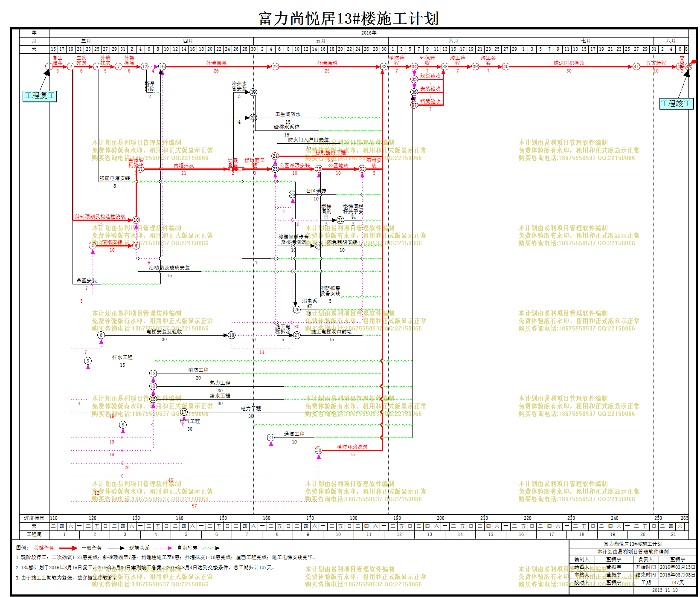Click the 吊篮安装 task label
Image resolution: width=700 pixels, height=597 pixels.
(x=87, y=281)
